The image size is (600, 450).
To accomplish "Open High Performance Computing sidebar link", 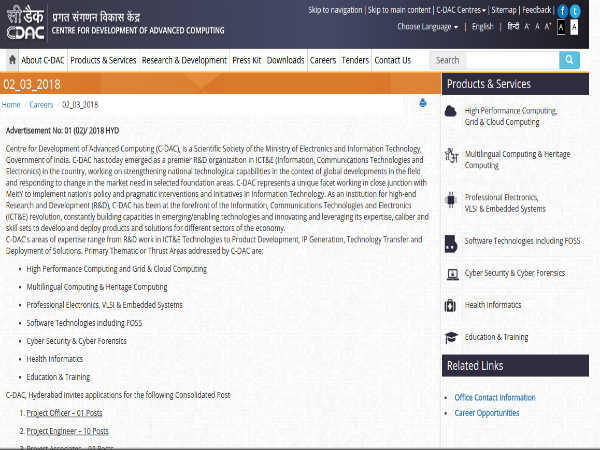I will [510, 116].
